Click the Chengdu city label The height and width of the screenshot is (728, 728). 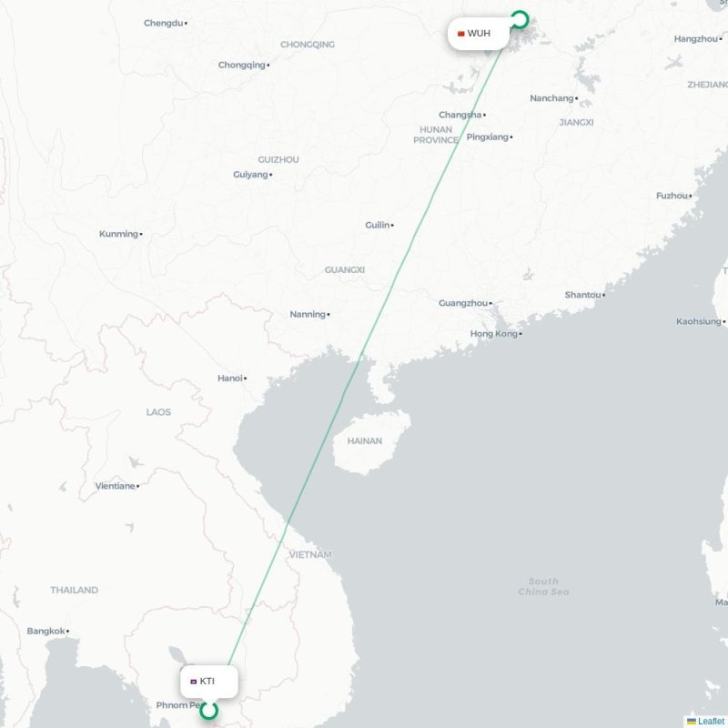[164, 23]
